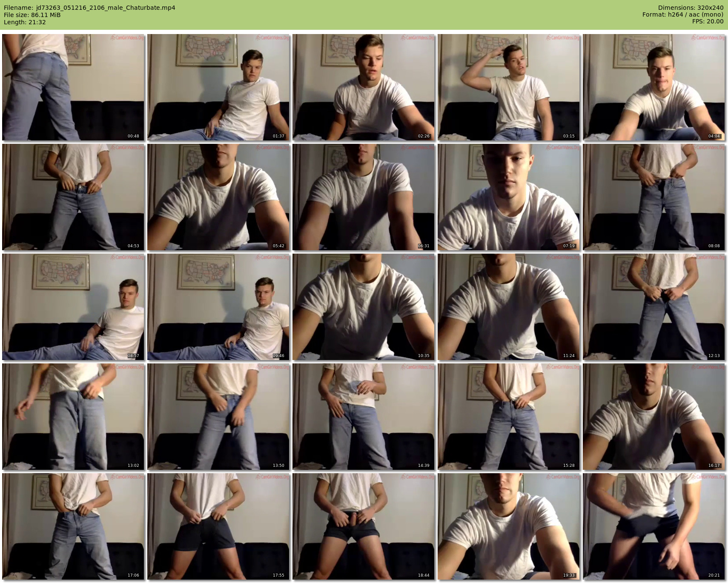This screenshot has height=583, width=728.
Task: Select the frame marked 13:02
Action: pos(73,417)
